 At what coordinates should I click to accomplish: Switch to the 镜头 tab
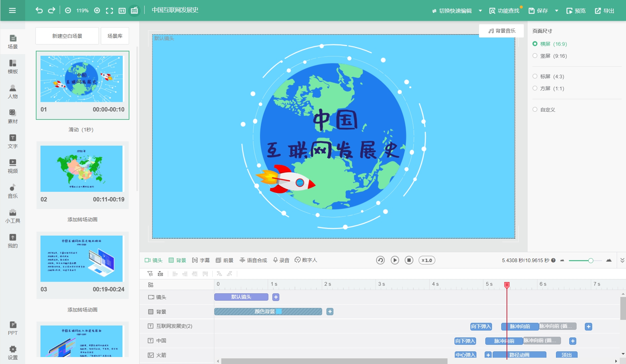click(x=154, y=260)
